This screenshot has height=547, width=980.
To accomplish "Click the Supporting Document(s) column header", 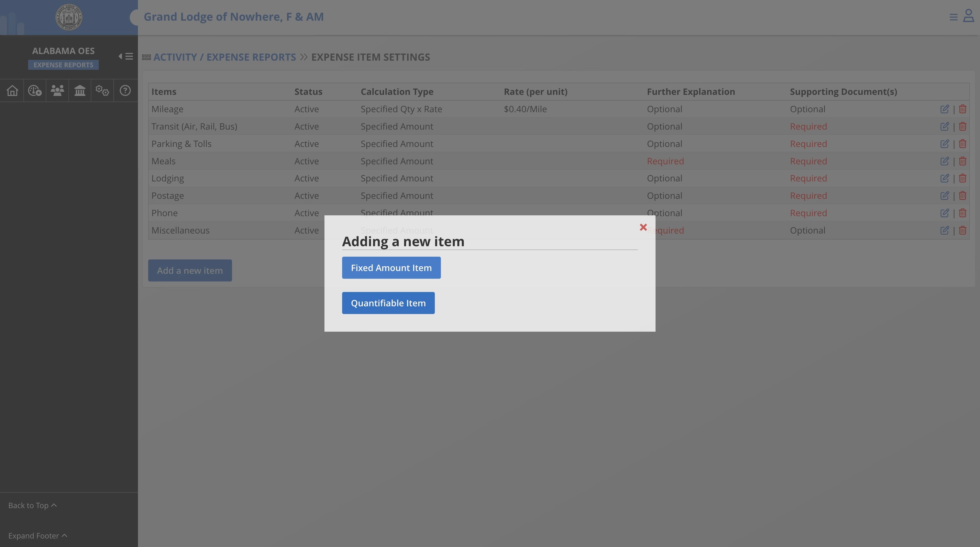I will tap(843, 92).
